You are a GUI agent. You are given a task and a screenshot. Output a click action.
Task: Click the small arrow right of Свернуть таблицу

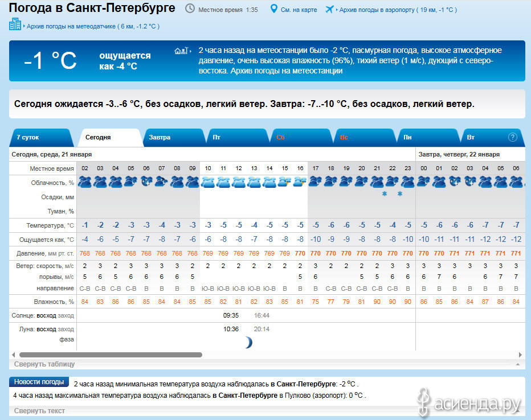[517, 364]
